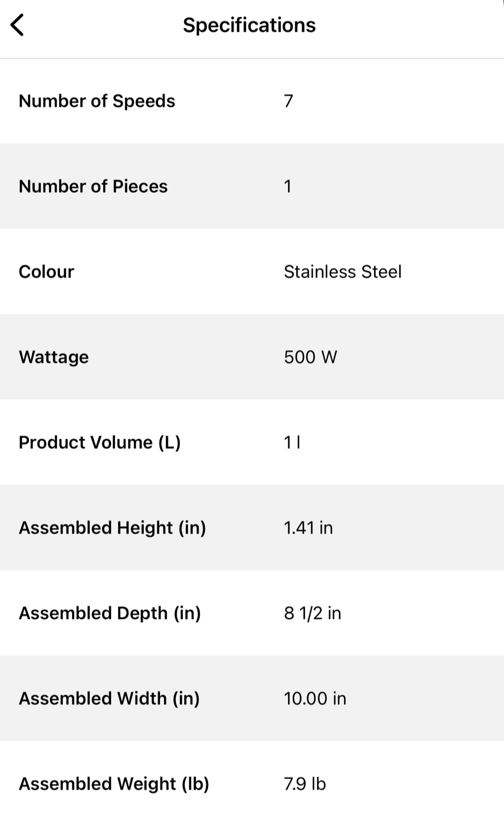Tap the Colour label
Screen dimensions: 504x829
[47, 271]
